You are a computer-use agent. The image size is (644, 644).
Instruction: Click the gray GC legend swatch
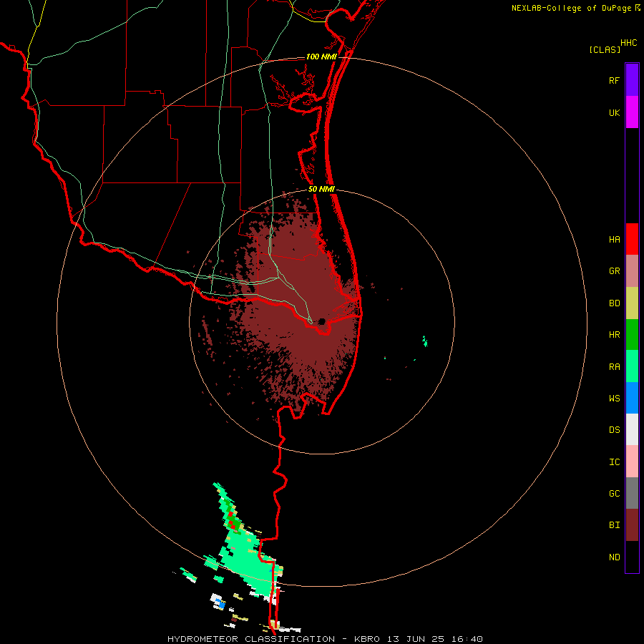click(632, 493)
